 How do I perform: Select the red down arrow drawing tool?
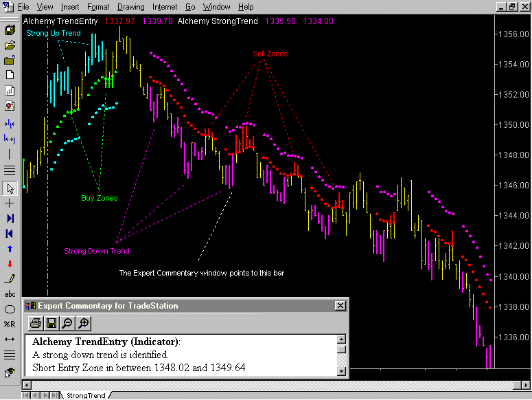click(10, 264)
